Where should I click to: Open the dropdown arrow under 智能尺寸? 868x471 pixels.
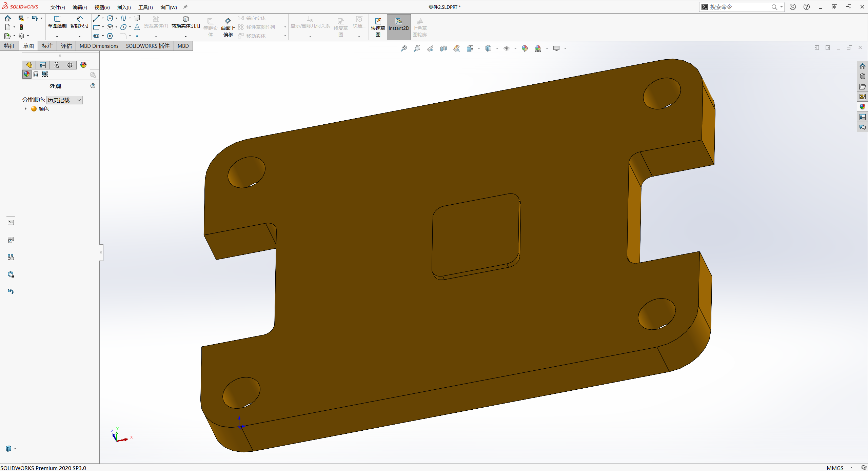click(x=79, y=37)
